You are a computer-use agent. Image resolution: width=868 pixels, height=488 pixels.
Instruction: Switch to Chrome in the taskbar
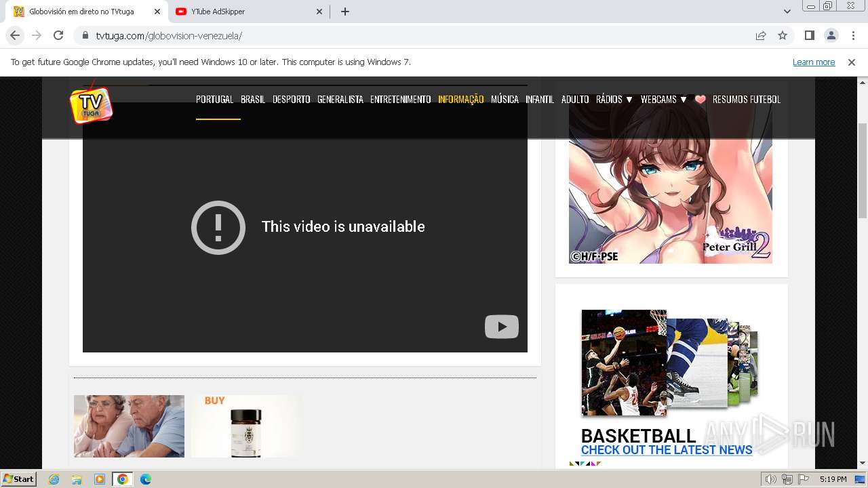point(122,479)
